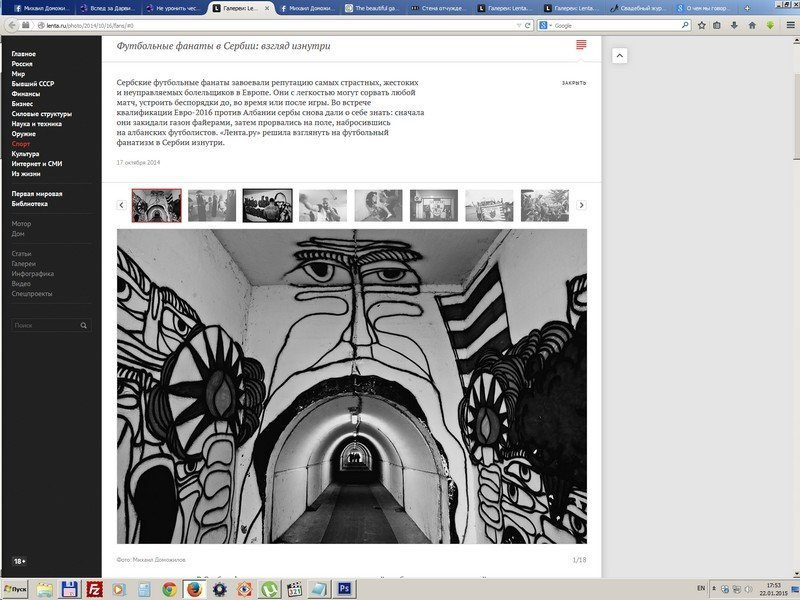Click the browser home button
Viewport: 800px width, 600px height.
(752, 24)
